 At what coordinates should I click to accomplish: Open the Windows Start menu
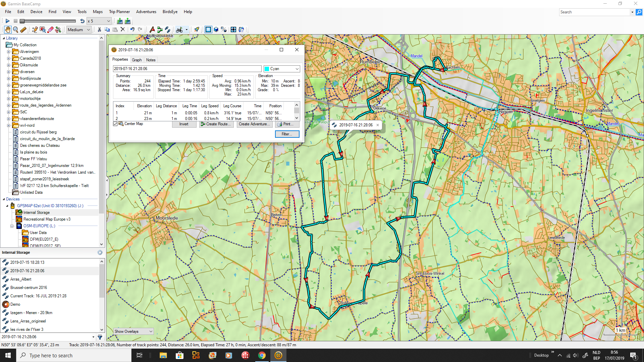point(8,355)
